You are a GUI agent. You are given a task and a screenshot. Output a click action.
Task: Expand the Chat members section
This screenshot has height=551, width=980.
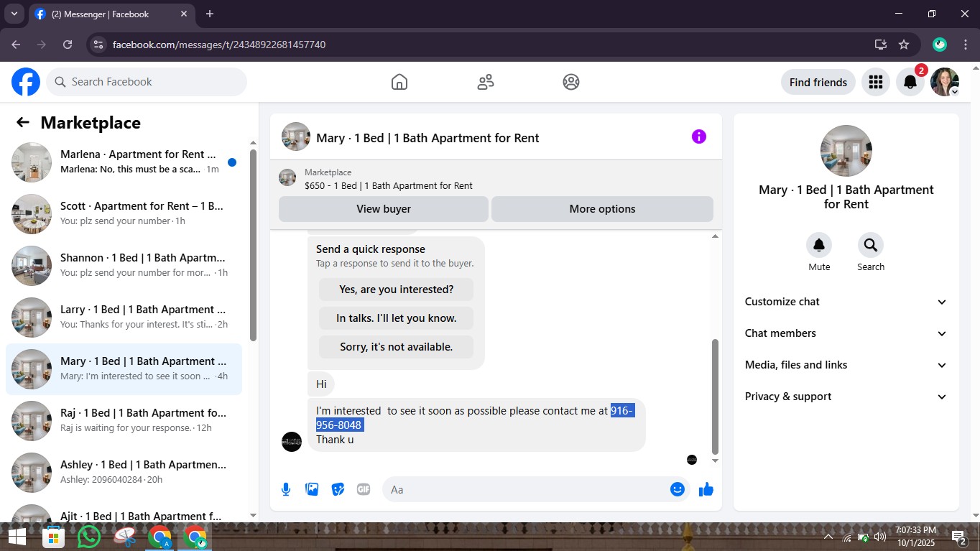(846, 333)
